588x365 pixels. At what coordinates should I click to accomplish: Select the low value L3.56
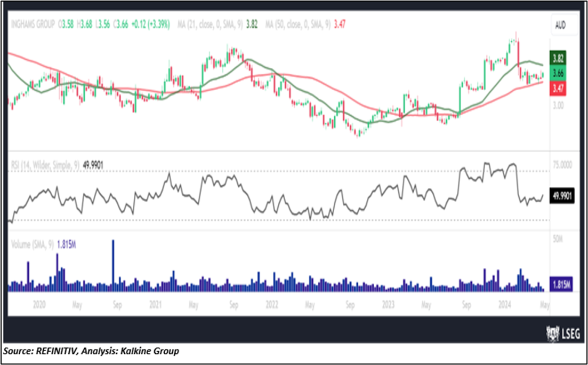(x=102, y=25)
